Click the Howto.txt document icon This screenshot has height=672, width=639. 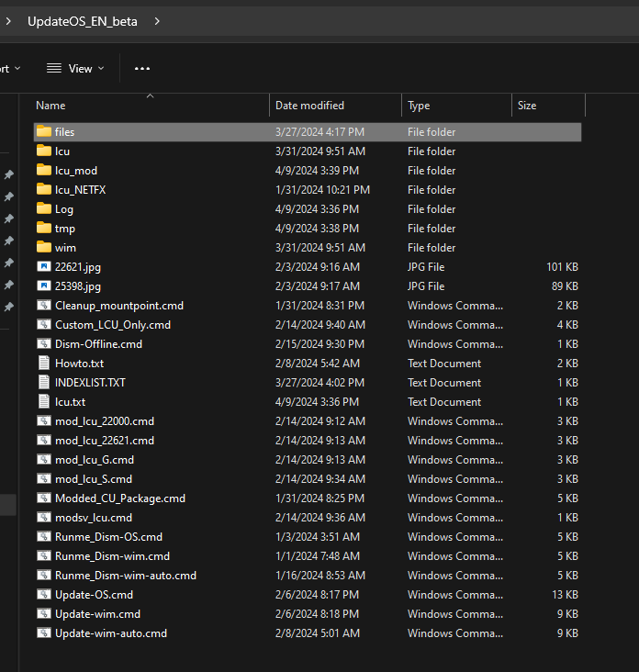pos(44,363)
